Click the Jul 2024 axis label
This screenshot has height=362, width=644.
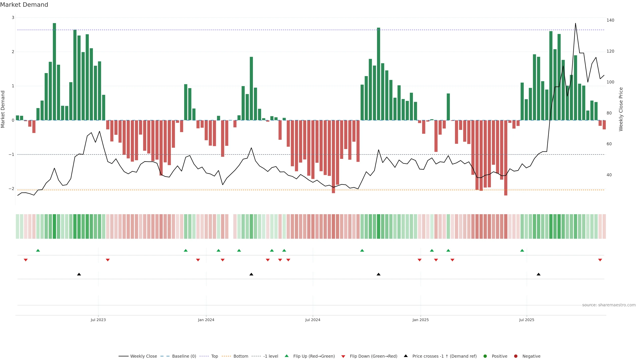312,320
